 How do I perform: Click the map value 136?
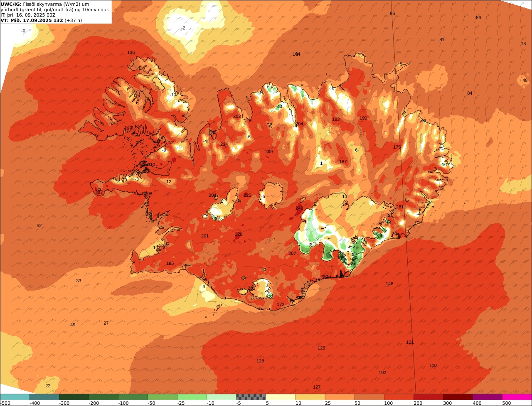(131, 53)
